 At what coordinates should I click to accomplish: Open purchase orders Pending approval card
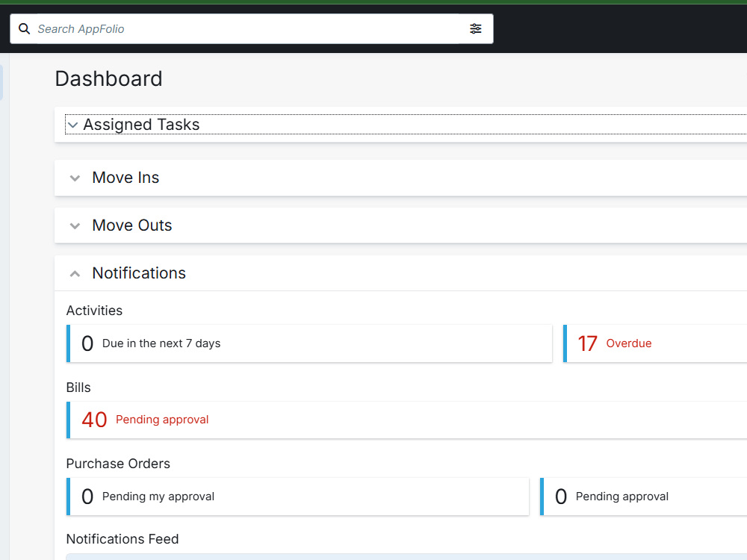[644, 497]
